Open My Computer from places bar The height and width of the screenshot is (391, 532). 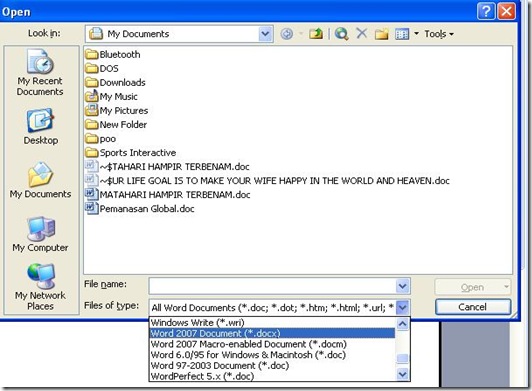click(40, 234)
